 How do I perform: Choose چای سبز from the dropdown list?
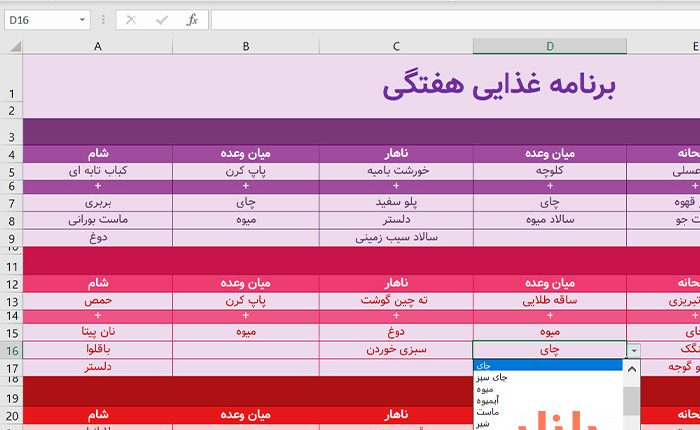click(548, 377)
